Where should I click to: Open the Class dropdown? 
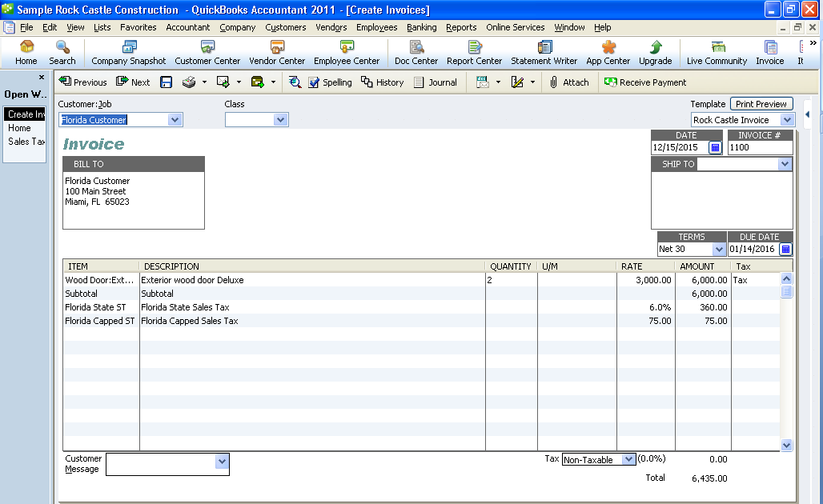pyautogui.click(x=281, y=119)
